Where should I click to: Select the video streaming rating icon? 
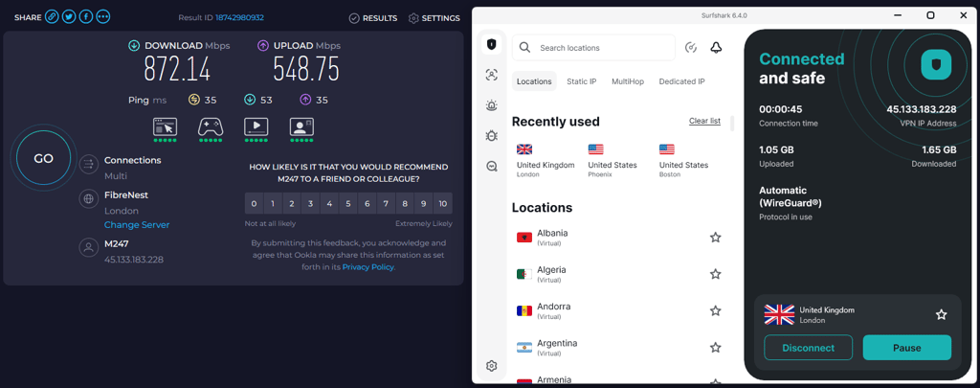click(256, 129)
